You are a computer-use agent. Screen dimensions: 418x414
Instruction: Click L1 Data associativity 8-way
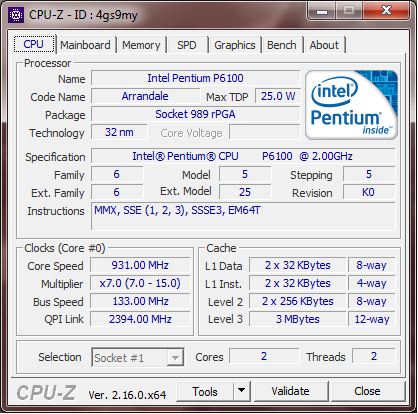(372, 265)
